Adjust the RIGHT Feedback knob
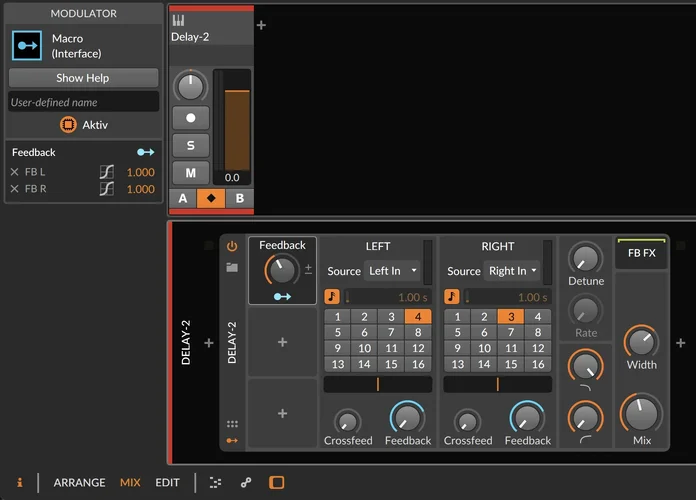 [x=527, y=417]
